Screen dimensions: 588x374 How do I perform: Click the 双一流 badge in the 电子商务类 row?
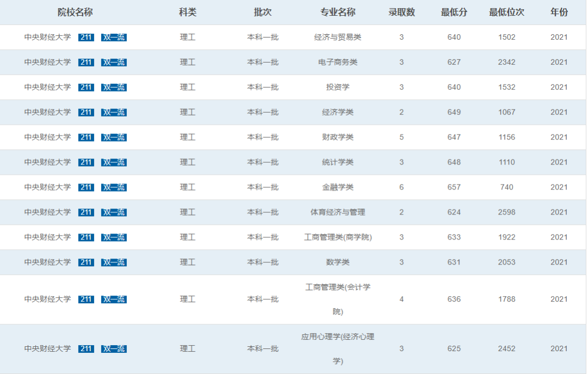114,62
